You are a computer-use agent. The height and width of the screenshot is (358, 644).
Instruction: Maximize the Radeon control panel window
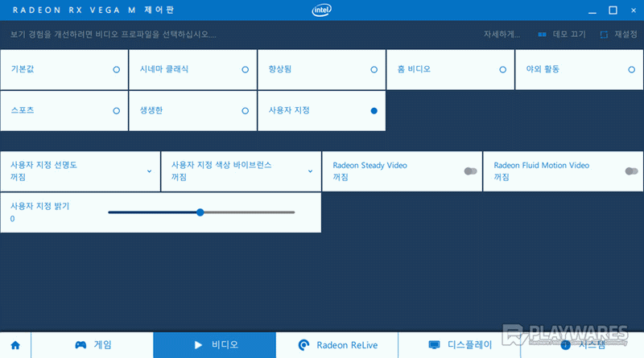(613, 10)
